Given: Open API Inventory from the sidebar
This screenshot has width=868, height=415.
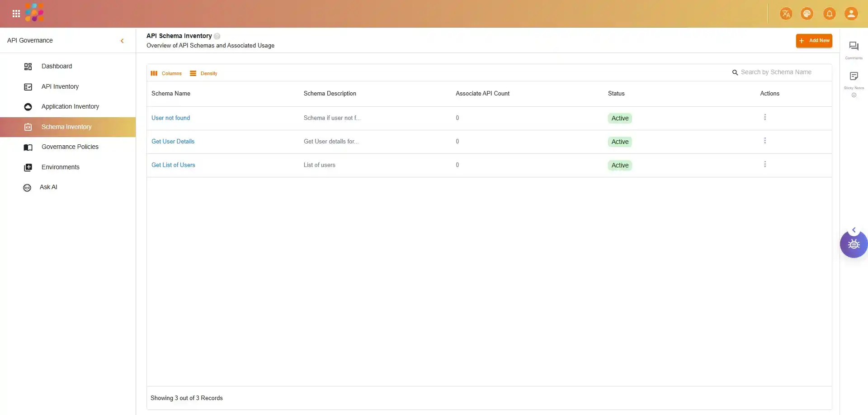Looking at the screenshot, I should point(60,86).
